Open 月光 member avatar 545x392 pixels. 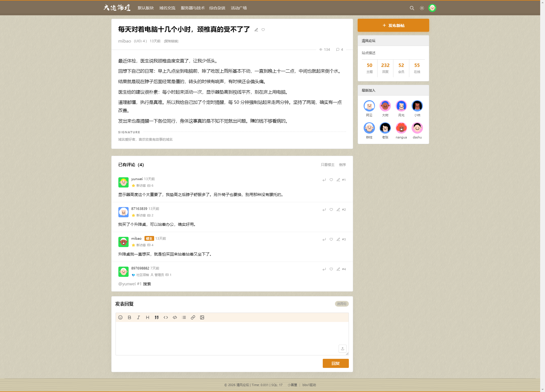pos(401,106)
